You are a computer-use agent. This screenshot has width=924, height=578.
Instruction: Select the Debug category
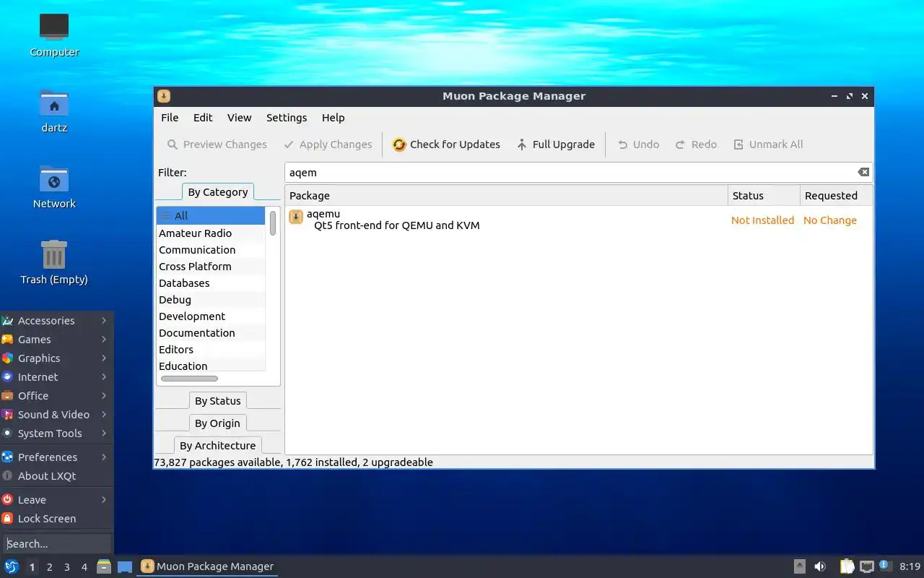211,300
